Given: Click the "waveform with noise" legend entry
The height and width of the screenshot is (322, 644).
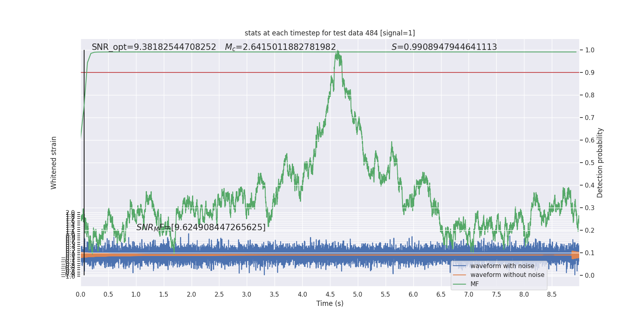Looking at the screenshot, I should 502,266.
